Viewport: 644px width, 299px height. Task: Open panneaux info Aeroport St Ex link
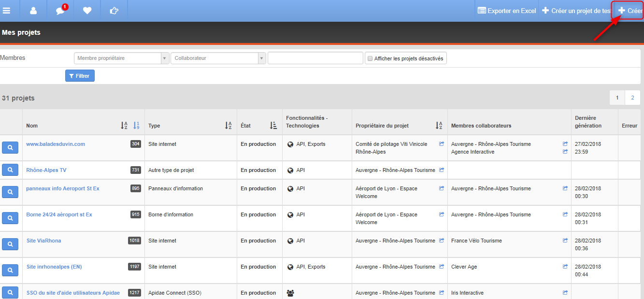[x=63, y=188]
